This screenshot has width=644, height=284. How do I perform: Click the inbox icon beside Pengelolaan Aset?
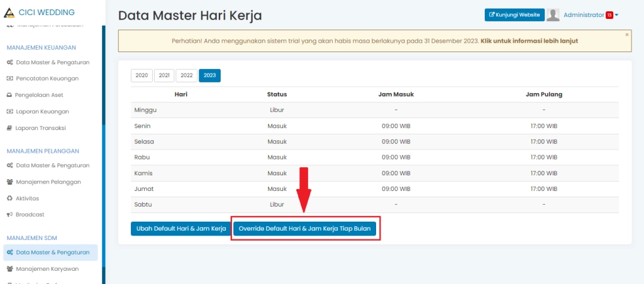tap(9, 96)
